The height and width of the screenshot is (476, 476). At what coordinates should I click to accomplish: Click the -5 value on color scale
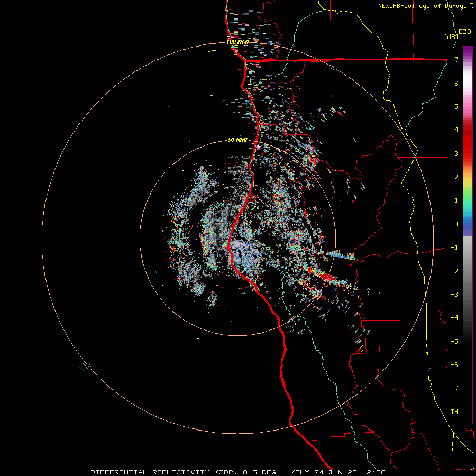point(454,342)
